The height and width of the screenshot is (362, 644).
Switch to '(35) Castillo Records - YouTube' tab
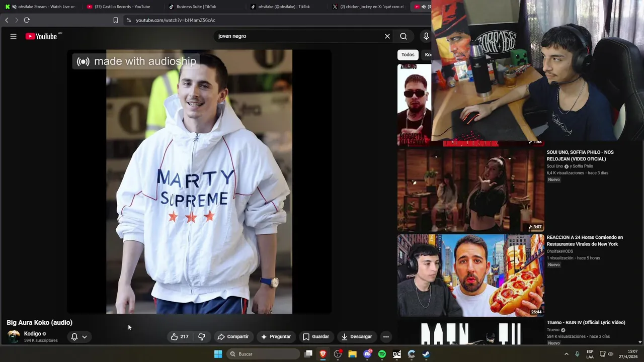122,7
